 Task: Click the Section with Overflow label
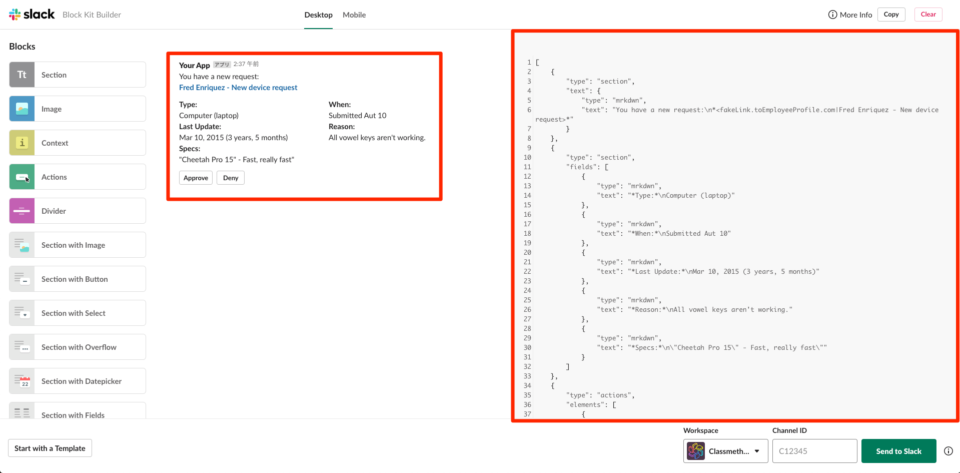(77, 347)
